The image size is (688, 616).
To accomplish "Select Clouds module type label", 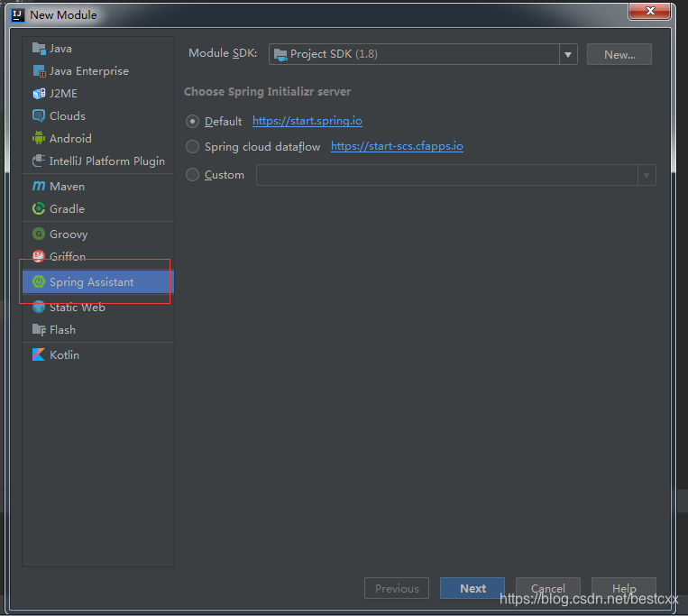I will (x=68, y=115).
